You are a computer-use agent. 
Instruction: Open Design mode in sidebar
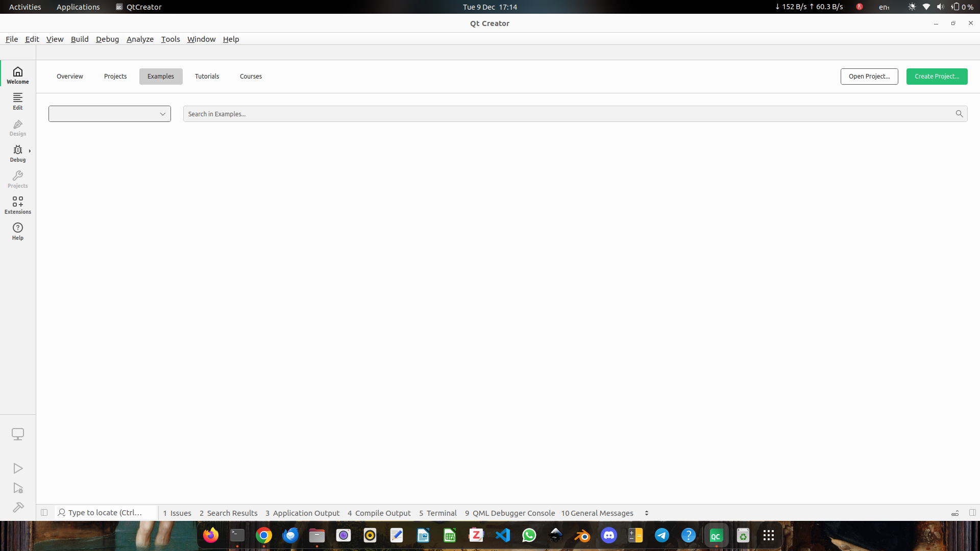(x=18, y=128)
